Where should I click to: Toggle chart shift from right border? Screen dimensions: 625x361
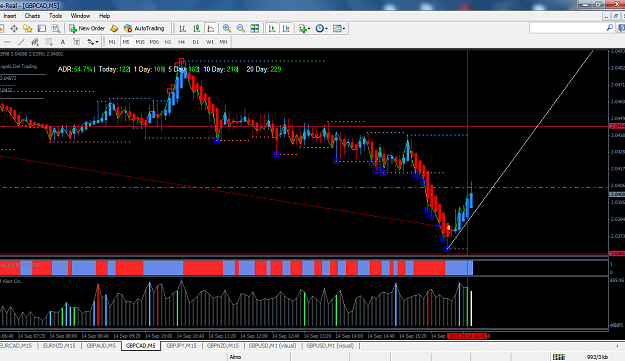coord(286,28)
